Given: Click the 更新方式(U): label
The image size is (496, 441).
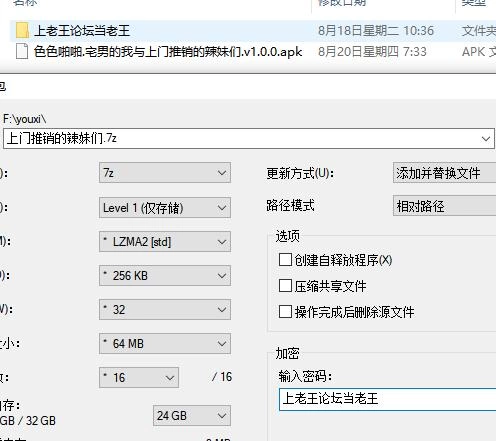Looking at the screenshot, I should coord(300,173).
